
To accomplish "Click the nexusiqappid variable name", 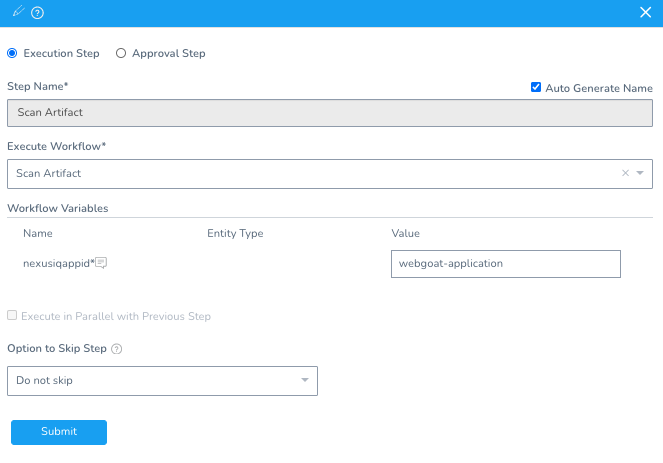I will pyautogui.click(x=58, y=263).
